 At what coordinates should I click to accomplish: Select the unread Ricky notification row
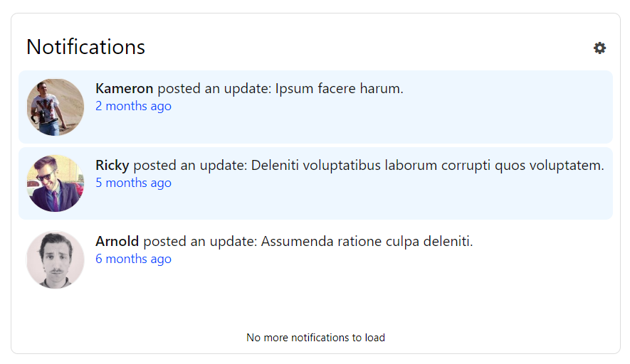(315, 183)
